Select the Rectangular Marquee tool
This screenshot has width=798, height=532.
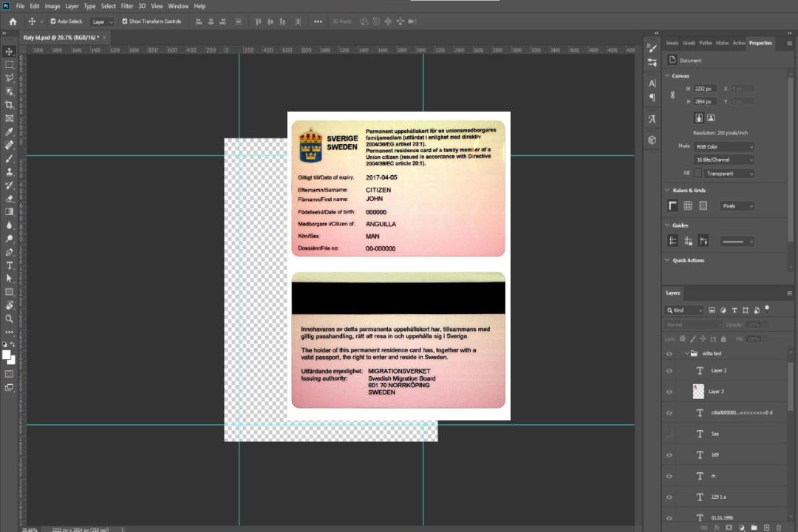pos(9,65)
